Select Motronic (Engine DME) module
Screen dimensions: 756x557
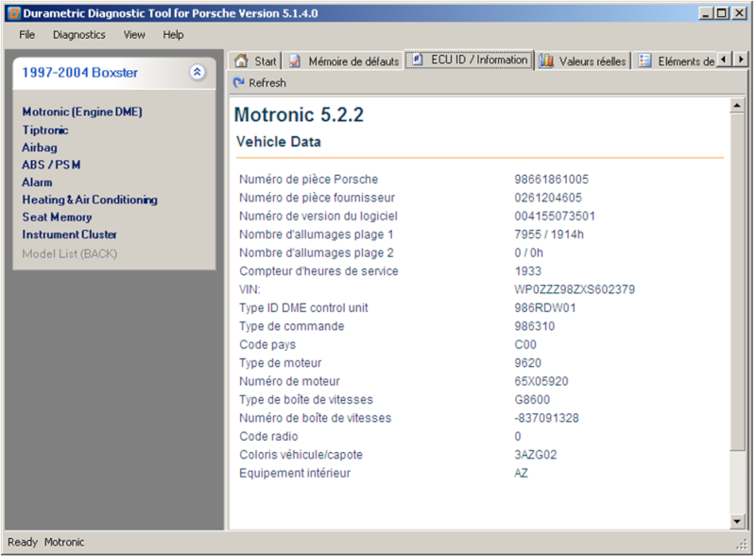coord(82,112)
